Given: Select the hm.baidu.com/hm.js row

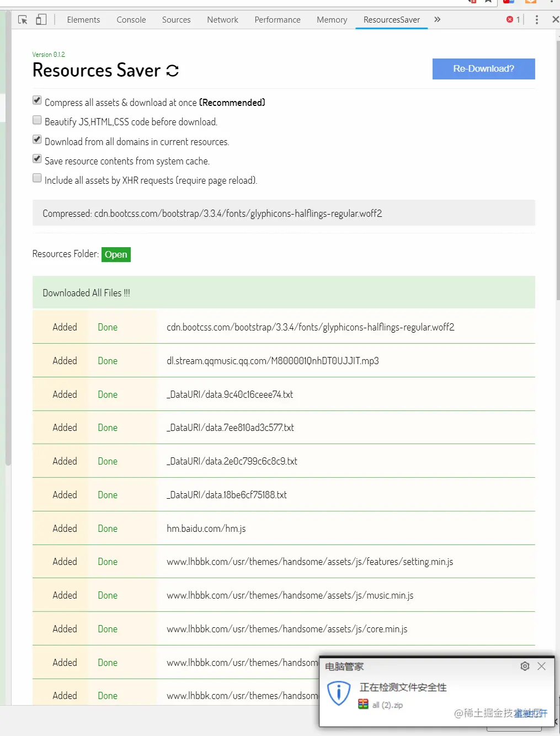Looking at the screenshot, I should click(x=284, y=528).
